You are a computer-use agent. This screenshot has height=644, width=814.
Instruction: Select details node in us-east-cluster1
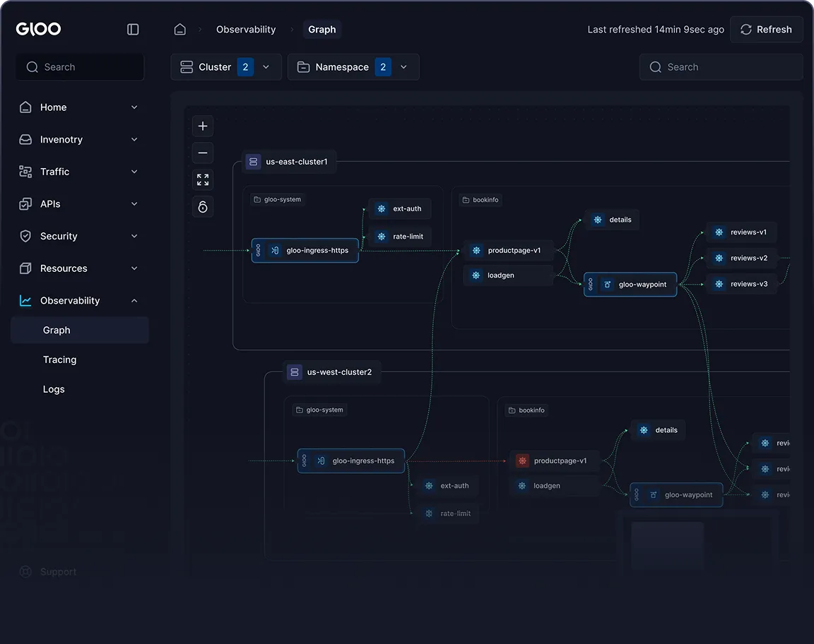[613, 220]
